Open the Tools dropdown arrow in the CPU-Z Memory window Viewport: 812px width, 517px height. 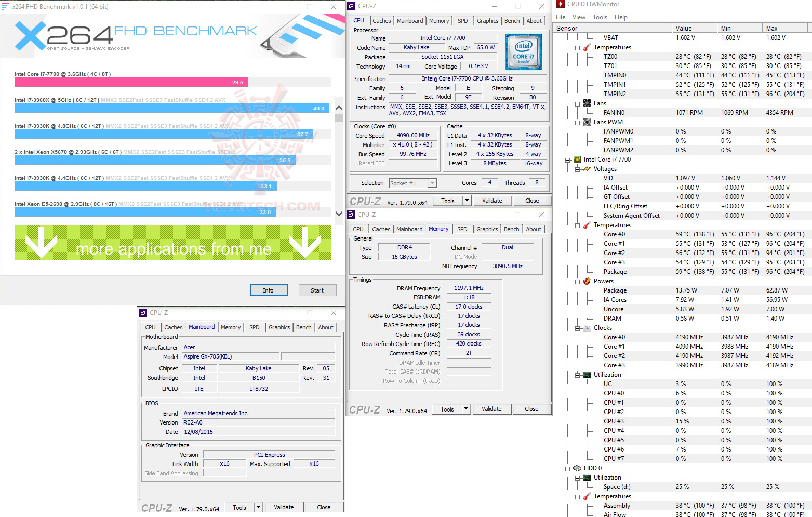(466, 409)
